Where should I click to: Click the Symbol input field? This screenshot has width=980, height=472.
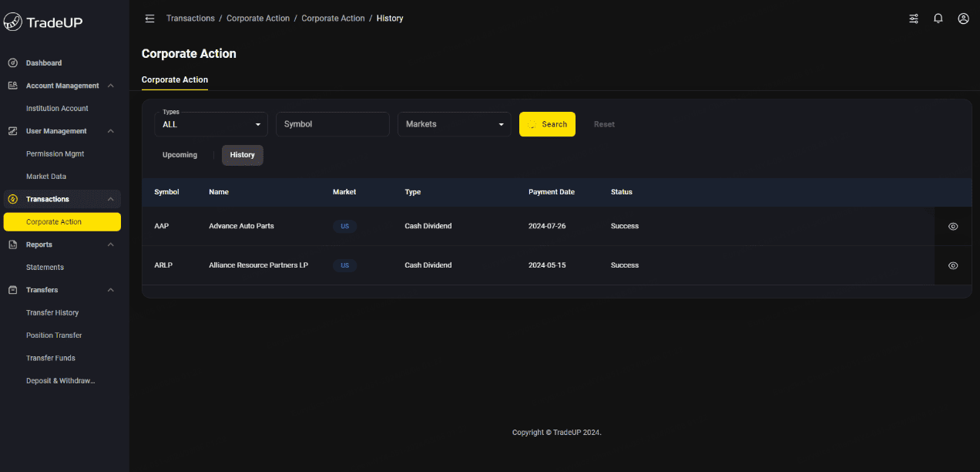point(332,124)
